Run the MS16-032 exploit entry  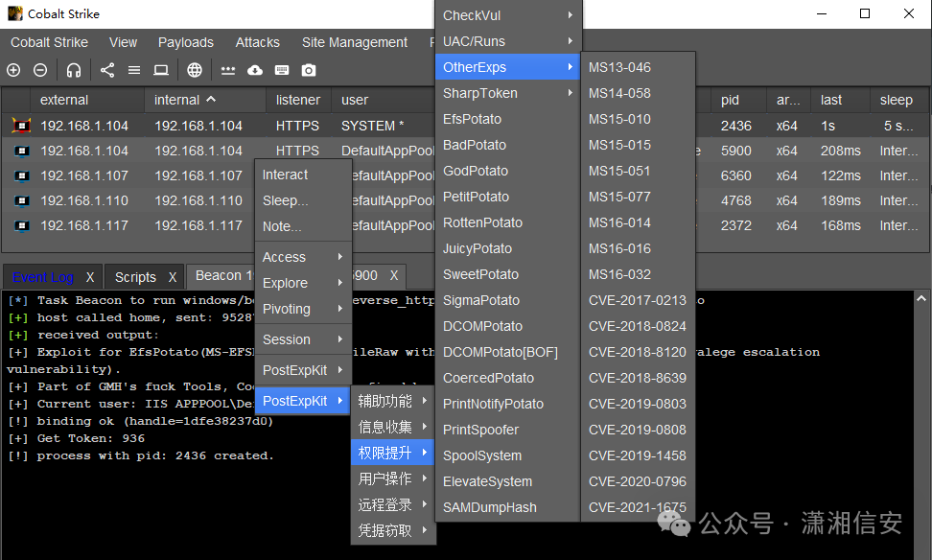[638, 274]
